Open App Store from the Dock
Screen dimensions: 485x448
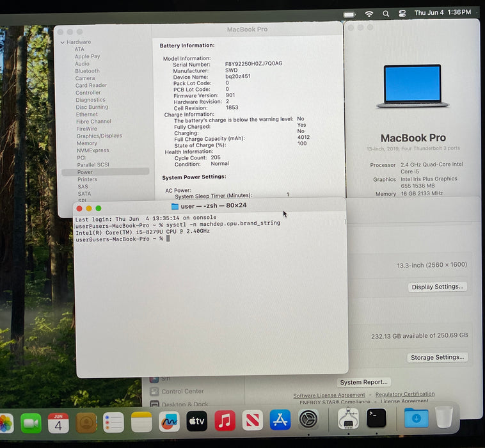click(x=280, y=420)
